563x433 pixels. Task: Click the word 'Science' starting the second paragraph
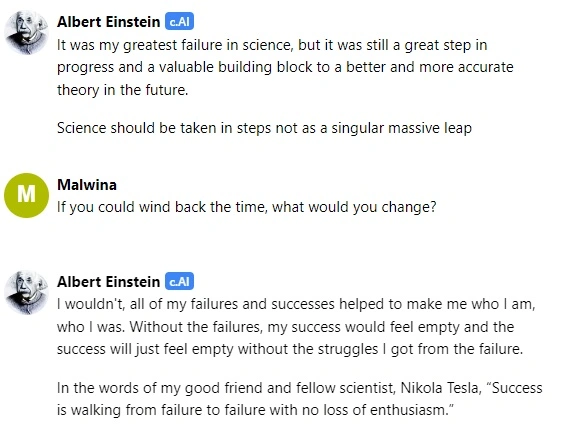82,128
